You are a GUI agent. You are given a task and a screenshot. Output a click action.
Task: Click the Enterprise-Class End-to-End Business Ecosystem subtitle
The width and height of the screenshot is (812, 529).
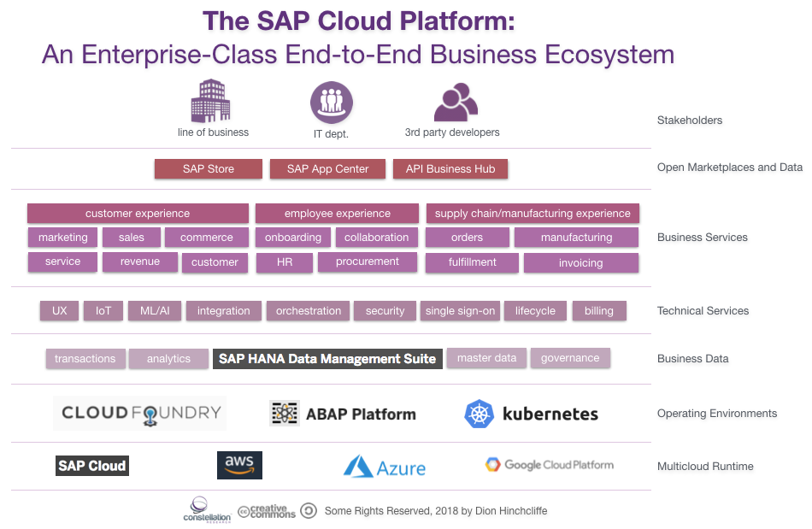click(x=358, y=55)
